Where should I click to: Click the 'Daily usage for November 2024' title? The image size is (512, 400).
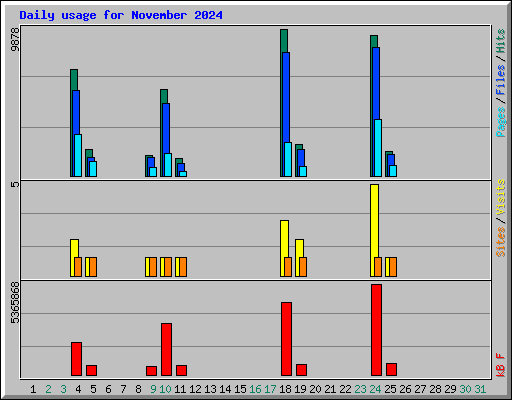pyautogui.click(x=121, y=15)
